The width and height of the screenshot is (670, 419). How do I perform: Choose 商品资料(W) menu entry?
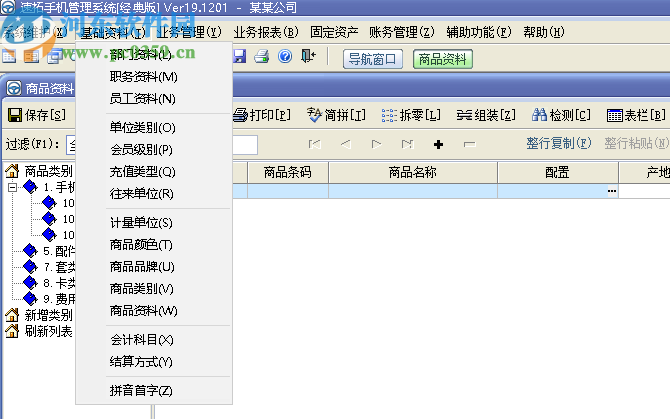tap(154, 311)
